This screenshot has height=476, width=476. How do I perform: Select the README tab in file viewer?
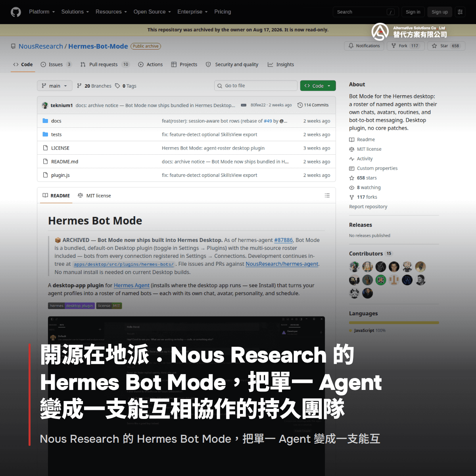[56, 196]
